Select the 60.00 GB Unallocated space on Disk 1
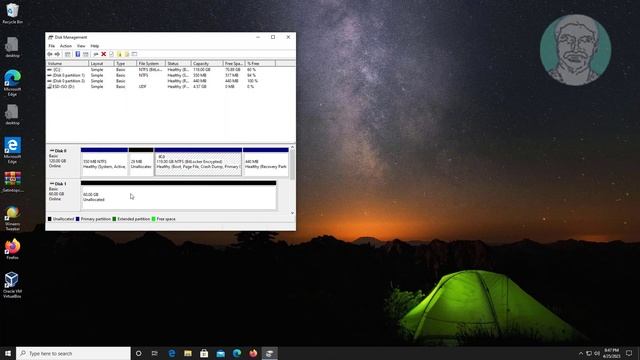The image size is (640, 360). [178, 196]
